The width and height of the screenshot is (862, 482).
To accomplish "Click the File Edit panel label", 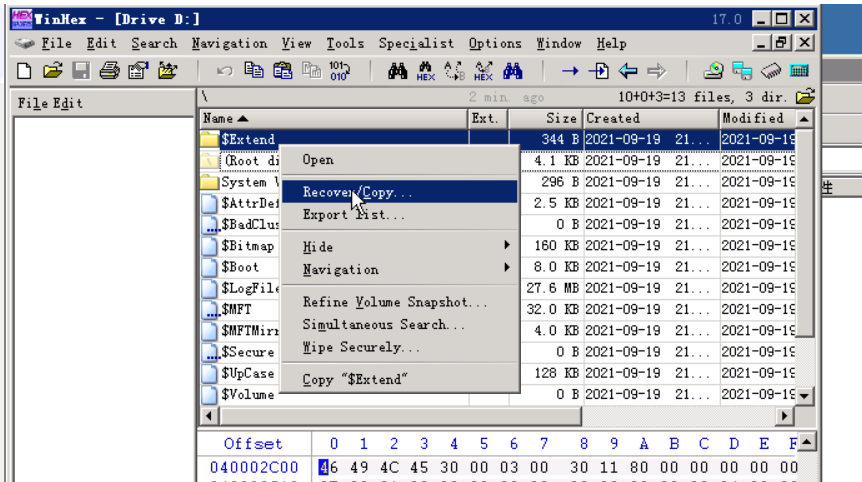I will point(50,103).
